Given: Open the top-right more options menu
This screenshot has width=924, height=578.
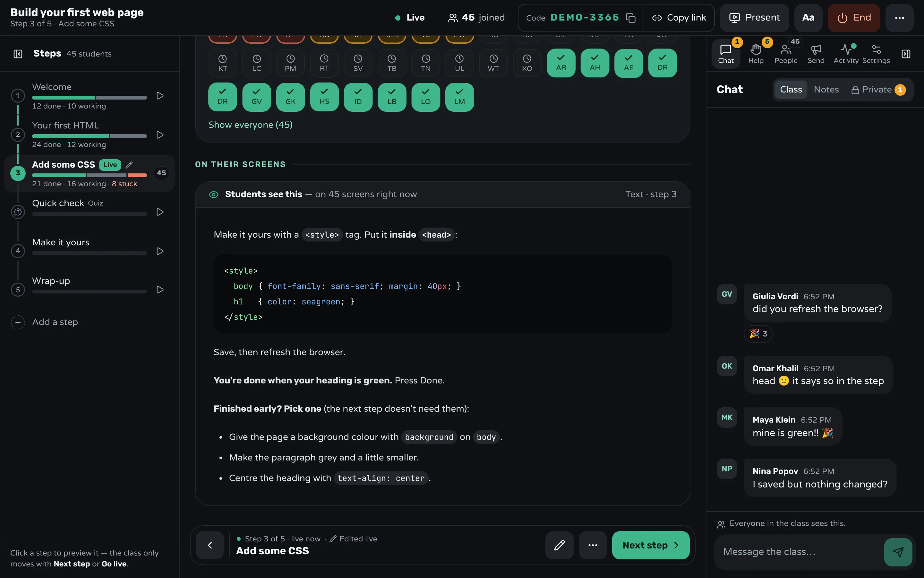Looking at the screenshot, I should coord(900,18).
